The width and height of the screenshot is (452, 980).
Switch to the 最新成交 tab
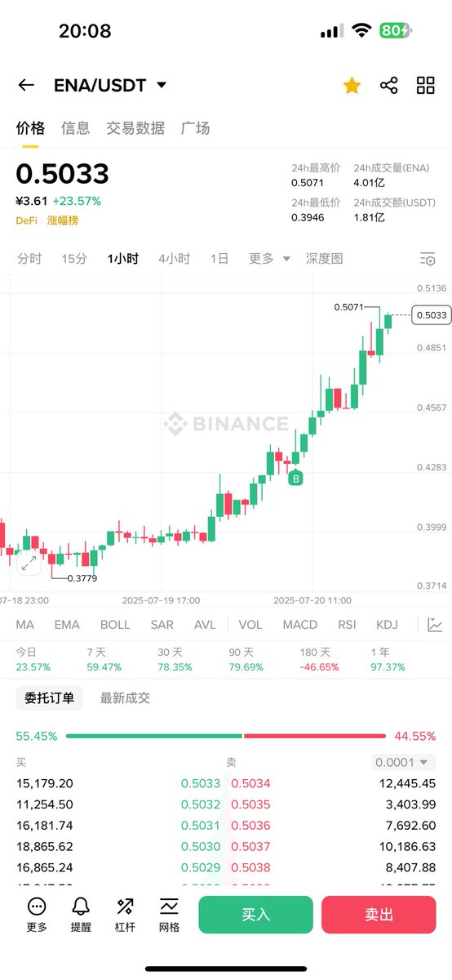(125, 698)
